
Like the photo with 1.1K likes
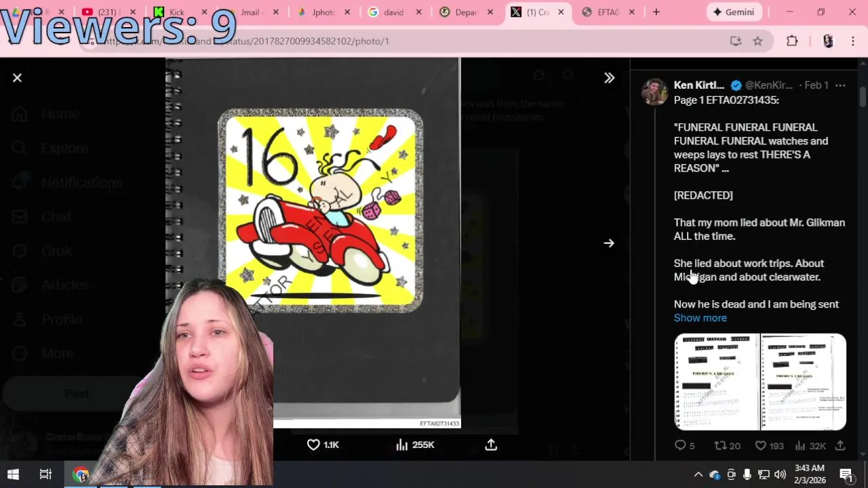tap(323, 445)
